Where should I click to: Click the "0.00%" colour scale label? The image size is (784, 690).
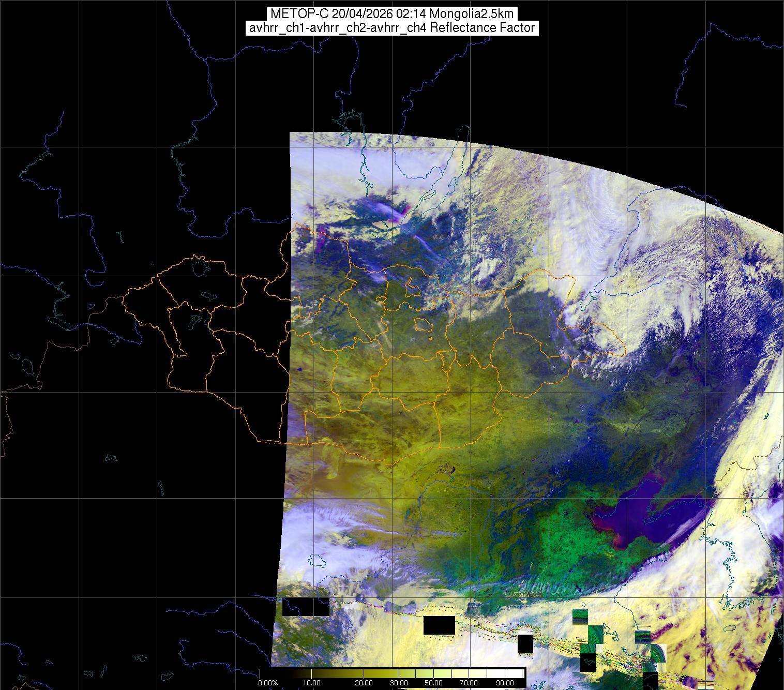pos(268,683)
